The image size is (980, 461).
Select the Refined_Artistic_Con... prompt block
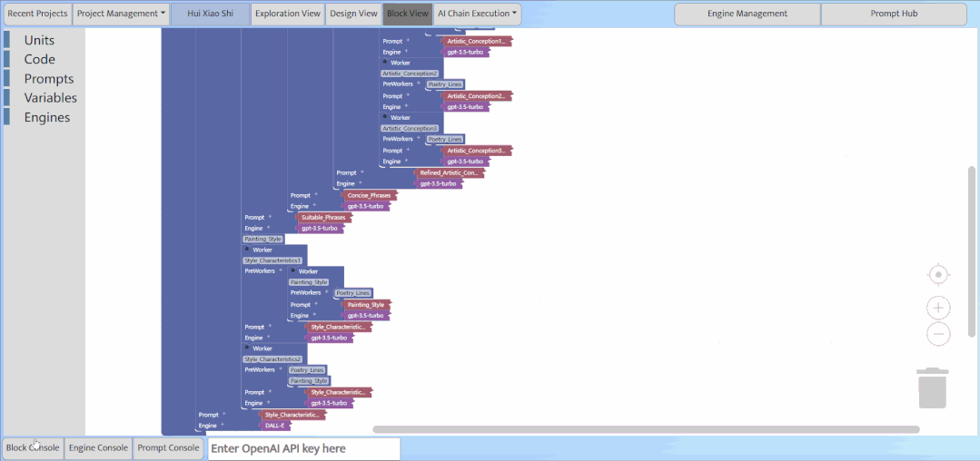click(450, 172)
